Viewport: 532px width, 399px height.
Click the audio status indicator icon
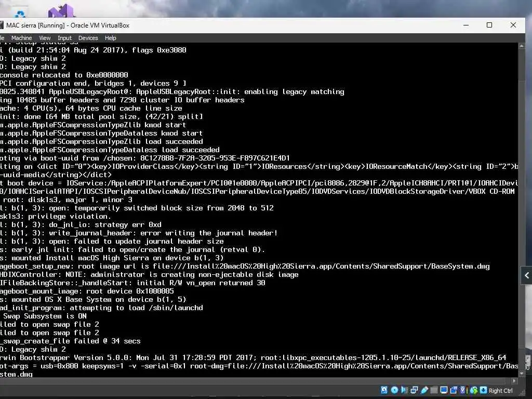(404, 390)
